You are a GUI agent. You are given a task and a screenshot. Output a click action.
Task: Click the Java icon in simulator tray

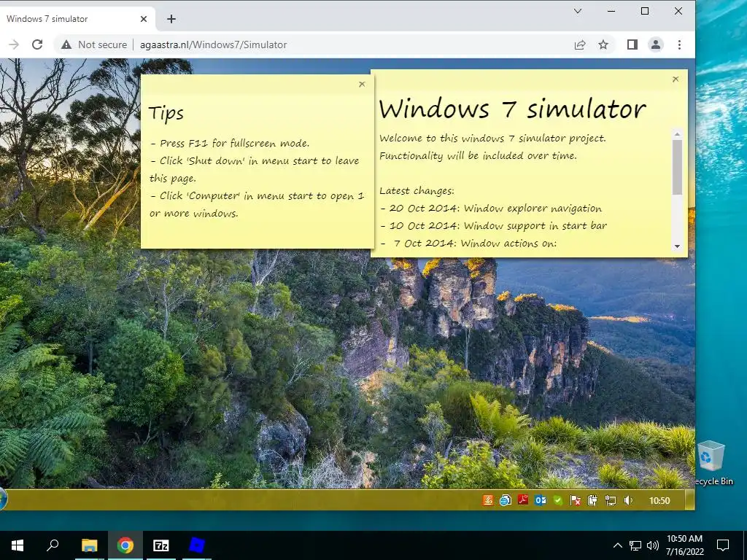point(488,500)
